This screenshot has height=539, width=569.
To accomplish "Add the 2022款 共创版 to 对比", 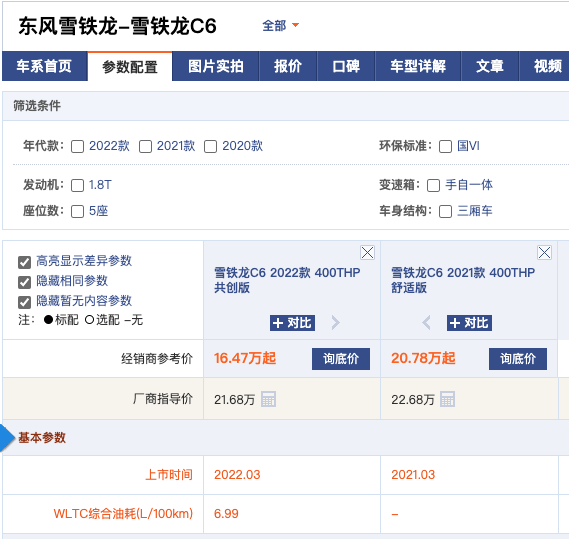I will (x=292, y=323).
